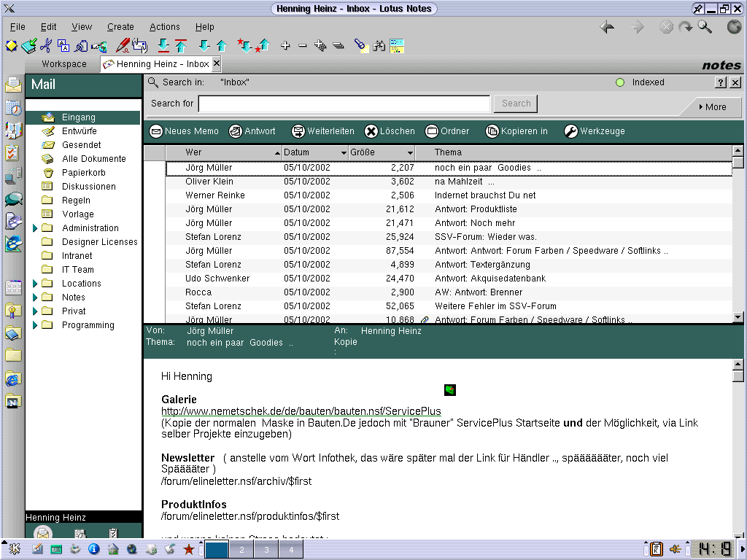Click the search bar help question mark

tap(721, 83)
